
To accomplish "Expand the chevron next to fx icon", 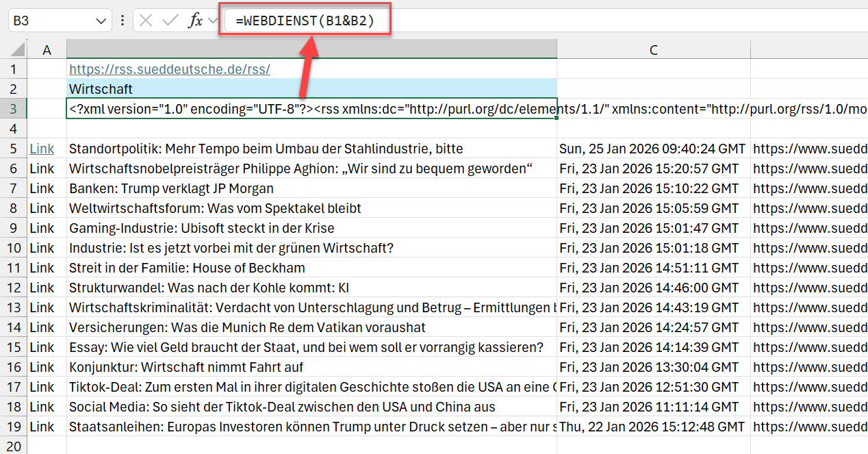I will click(x=212, y=21).
